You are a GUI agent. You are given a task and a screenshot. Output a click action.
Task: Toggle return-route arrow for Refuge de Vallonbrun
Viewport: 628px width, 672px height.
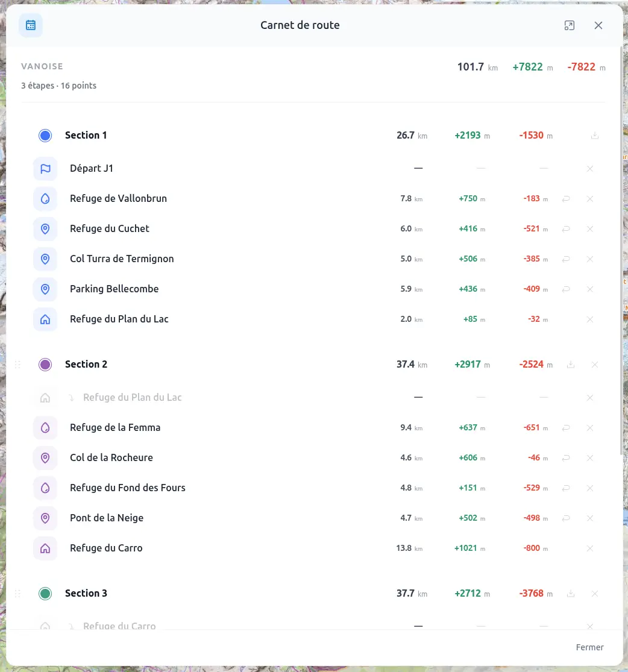point(566,199)
